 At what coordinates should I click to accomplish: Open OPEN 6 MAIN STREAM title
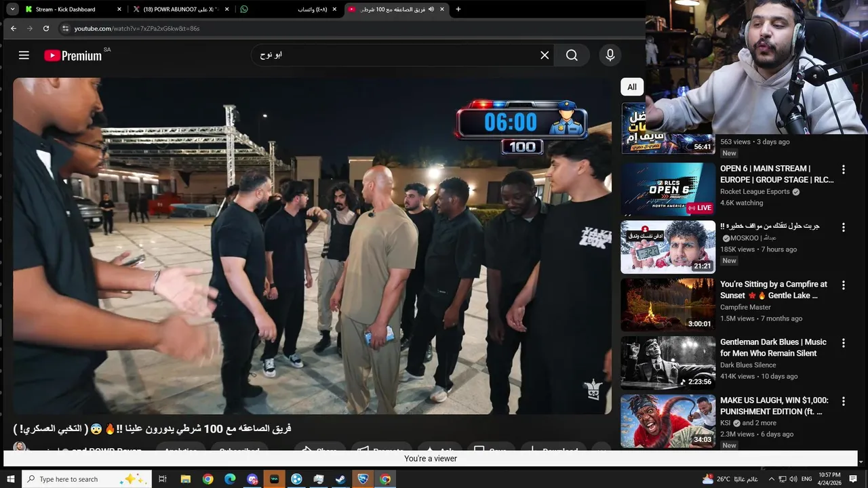point(777,174)
